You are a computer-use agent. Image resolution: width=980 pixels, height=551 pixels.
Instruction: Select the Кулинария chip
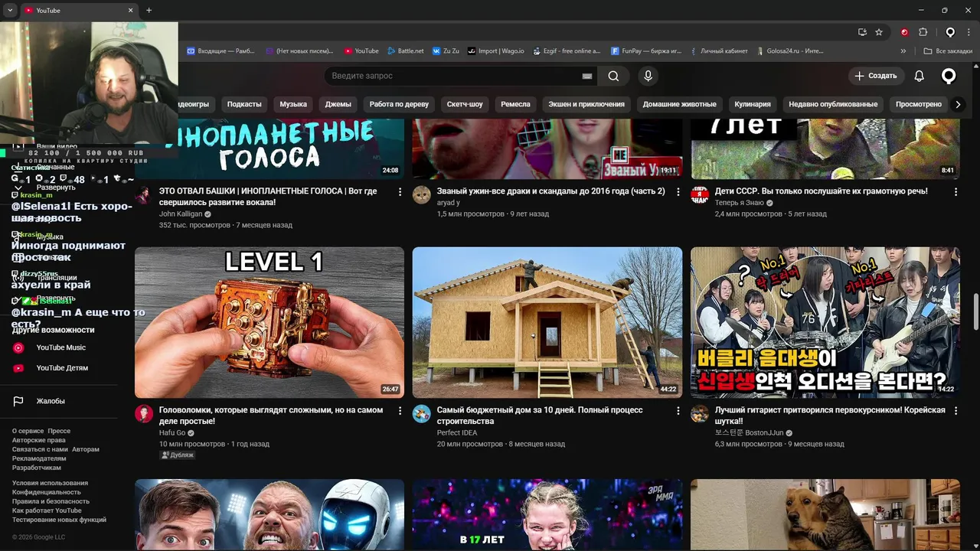click(753, 104)
